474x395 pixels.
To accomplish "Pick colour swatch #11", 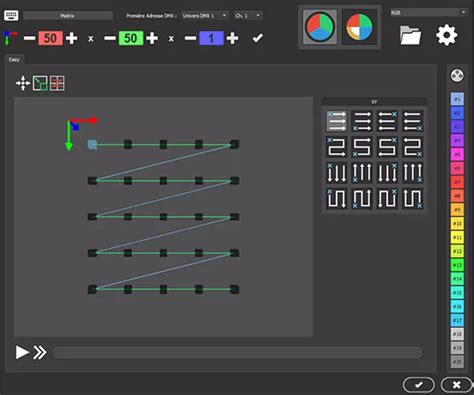I will coord(457,237).
